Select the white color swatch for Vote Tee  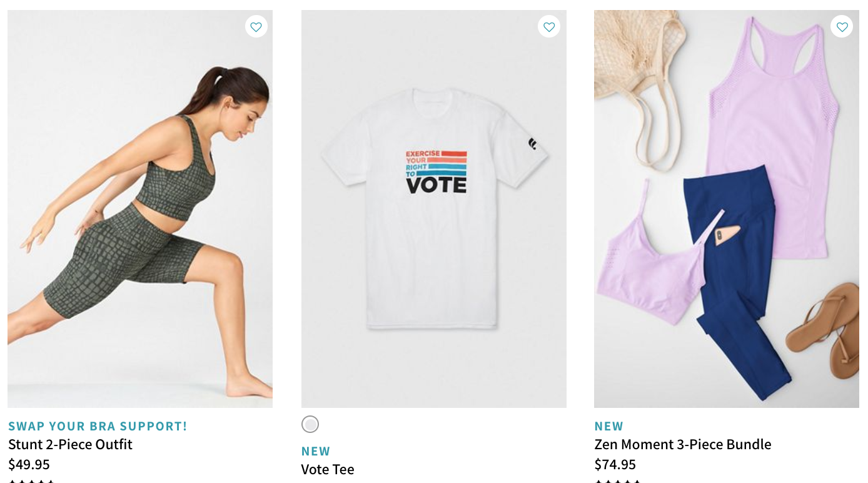coord(310,424)
